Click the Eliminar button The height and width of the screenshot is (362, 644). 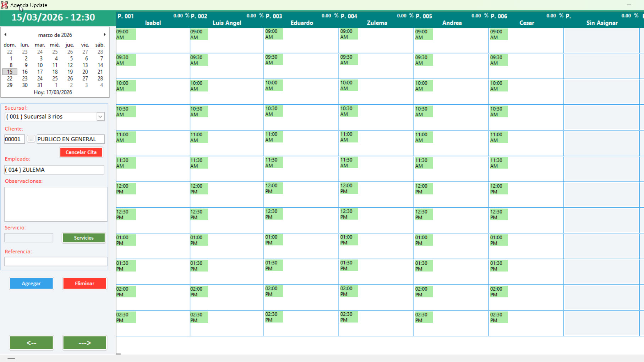[84, 284]
